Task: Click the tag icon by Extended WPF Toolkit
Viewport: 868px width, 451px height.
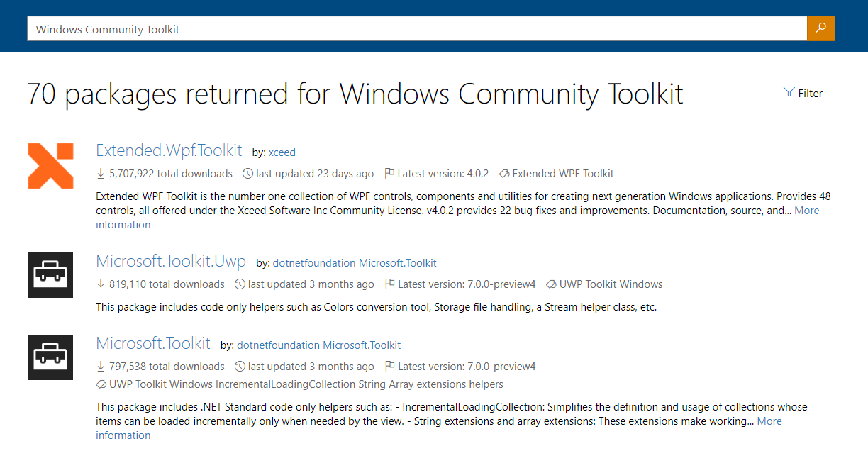Action: pos(504,174)
